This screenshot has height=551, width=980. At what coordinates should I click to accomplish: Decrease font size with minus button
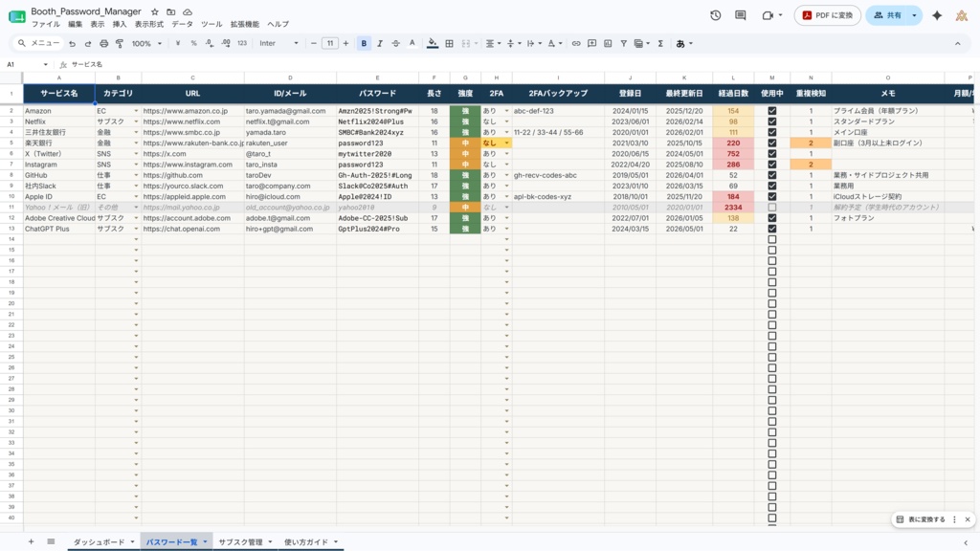click(x=314, y=44)
